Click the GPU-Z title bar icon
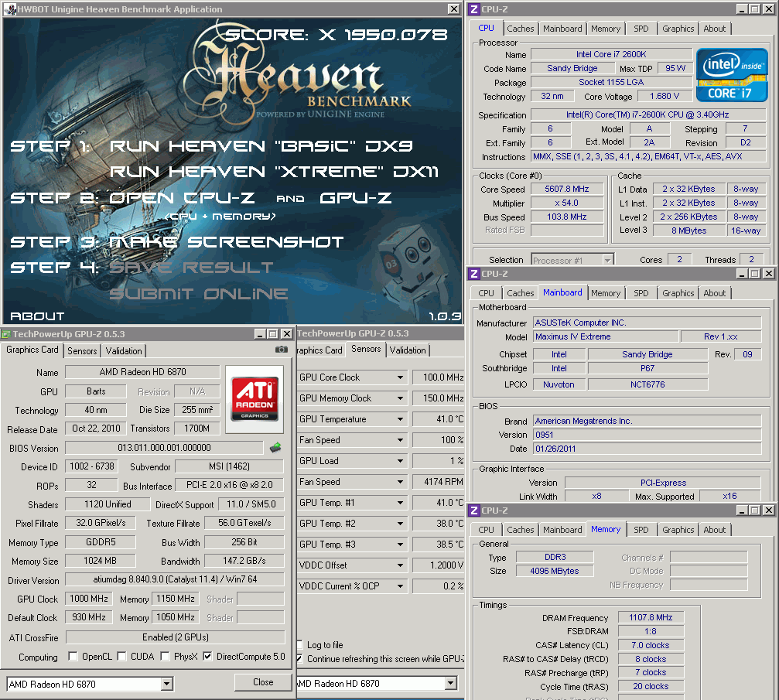Image resolution: width=779 pixels, height=700 pixels. (5, 334)
